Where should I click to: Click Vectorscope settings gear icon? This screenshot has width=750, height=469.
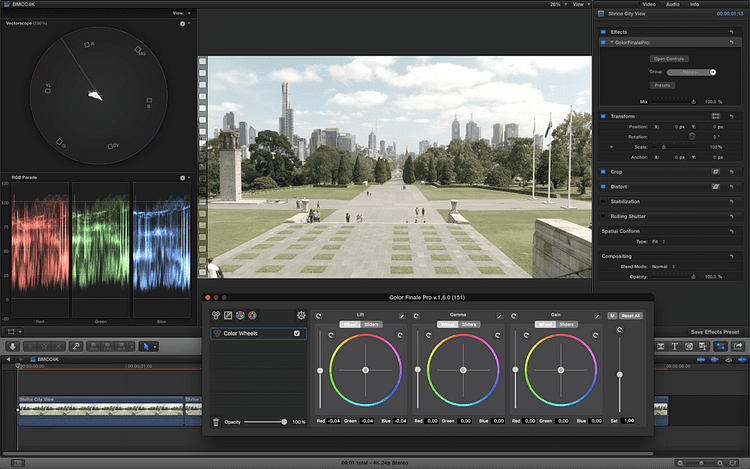pos(183,23)
